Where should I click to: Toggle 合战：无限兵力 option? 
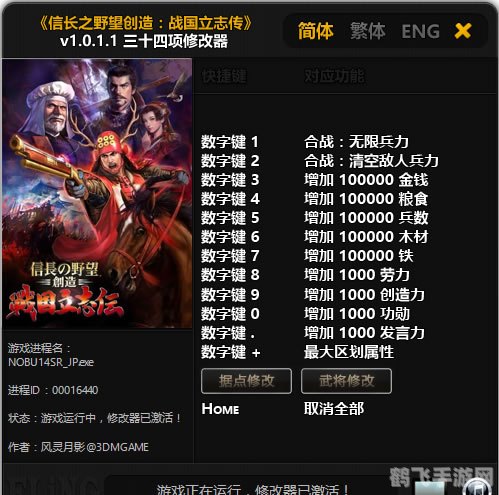pos(356,142)
